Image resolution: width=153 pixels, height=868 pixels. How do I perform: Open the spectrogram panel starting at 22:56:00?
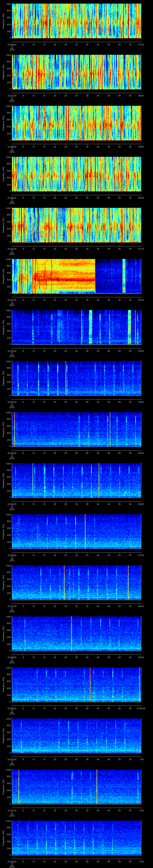pyautogui.click(x=77, y=531)
